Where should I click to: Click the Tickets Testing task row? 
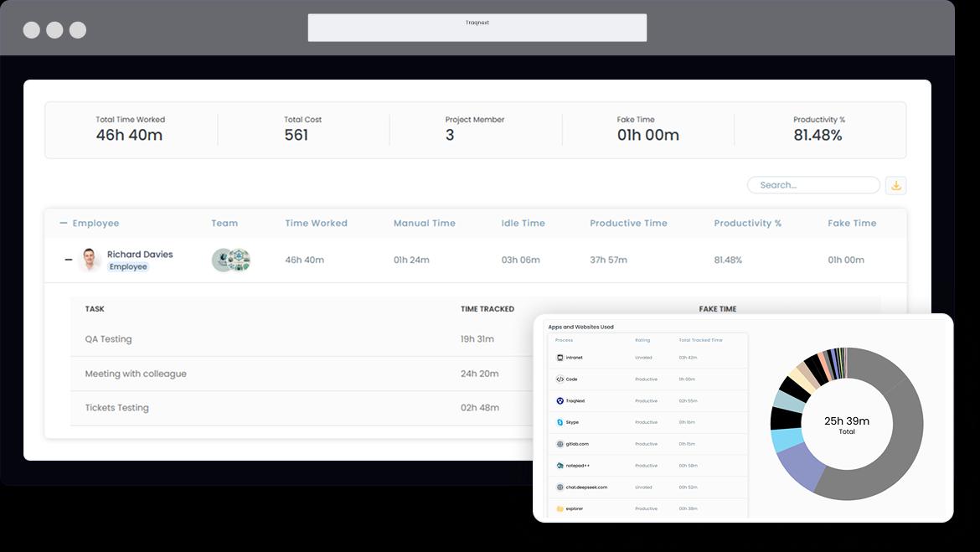click(x=116, y=408)
